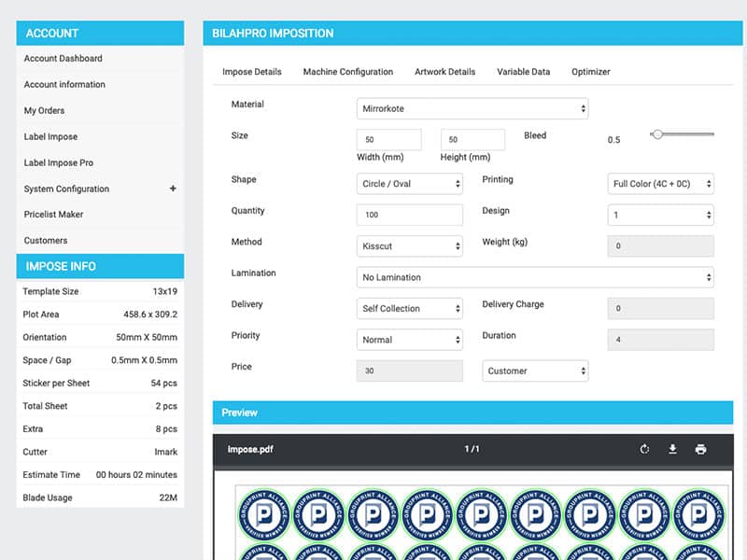Click the Height (mm) input field
This screenshot has width=747, height=560.
[472, 139]
